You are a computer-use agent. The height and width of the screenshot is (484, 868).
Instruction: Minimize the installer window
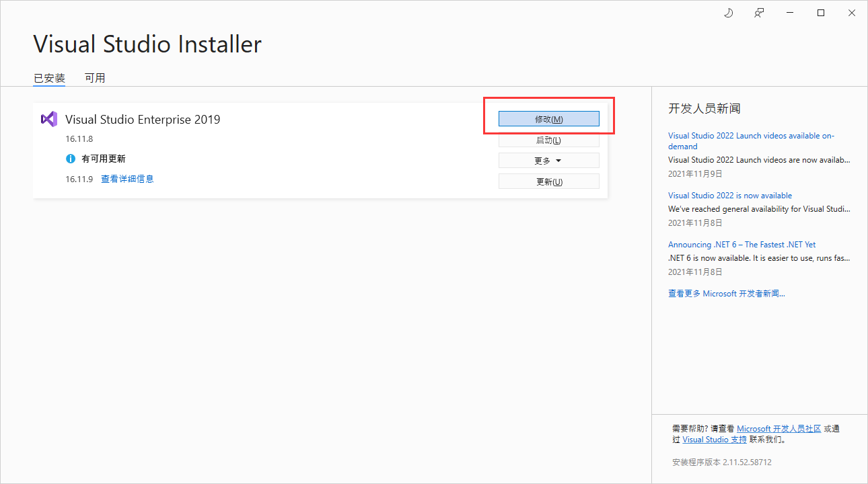(x=790, y=13)
